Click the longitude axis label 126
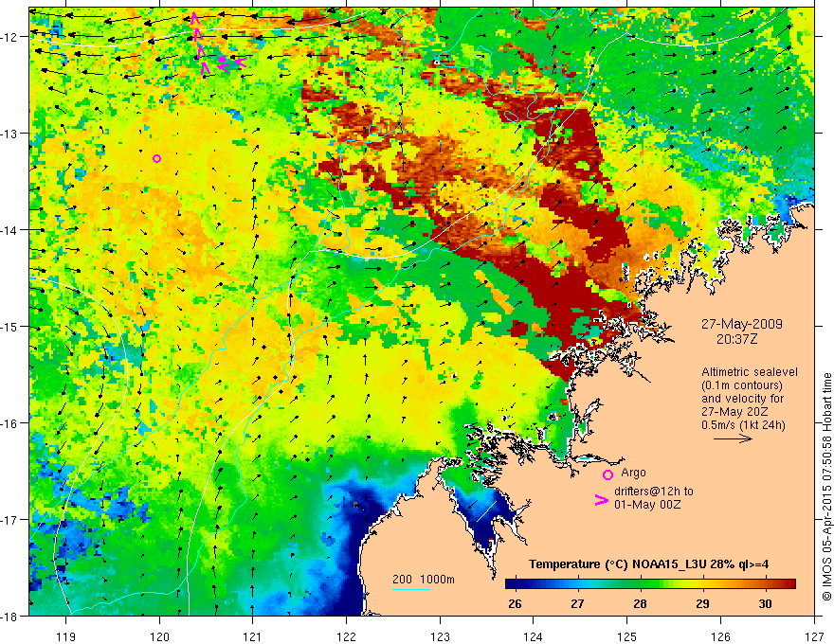Viewport: 834px width, 644px height. point(720,636)
